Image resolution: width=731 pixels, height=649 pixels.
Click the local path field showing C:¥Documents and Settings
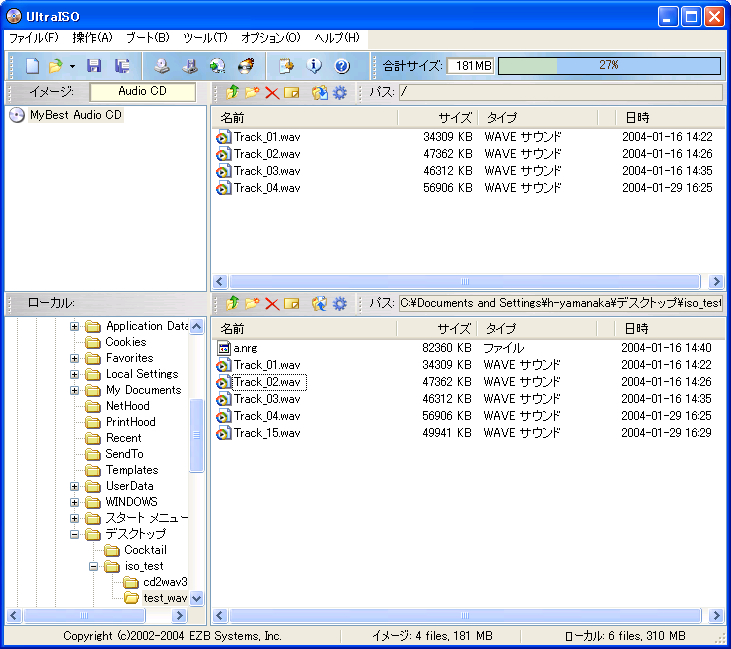pyautogui.click(x=560, y=304)
